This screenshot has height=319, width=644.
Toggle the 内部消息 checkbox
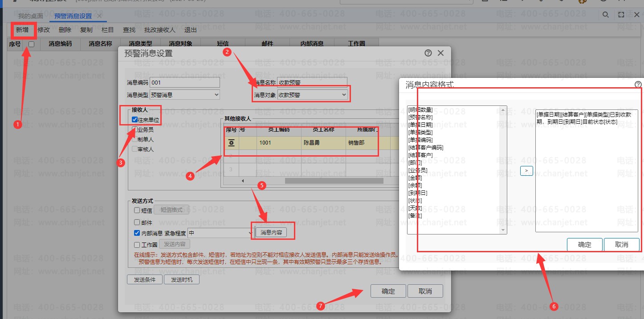(137, 233)
